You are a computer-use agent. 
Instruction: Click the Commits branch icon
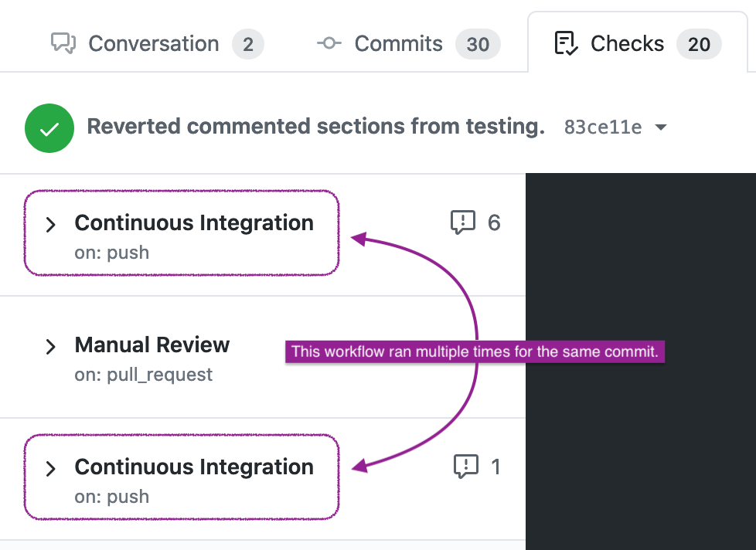point(329,44)
